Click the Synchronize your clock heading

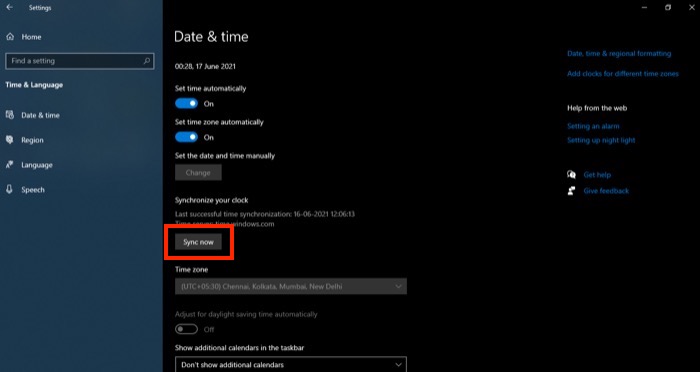tap(212, 200)
